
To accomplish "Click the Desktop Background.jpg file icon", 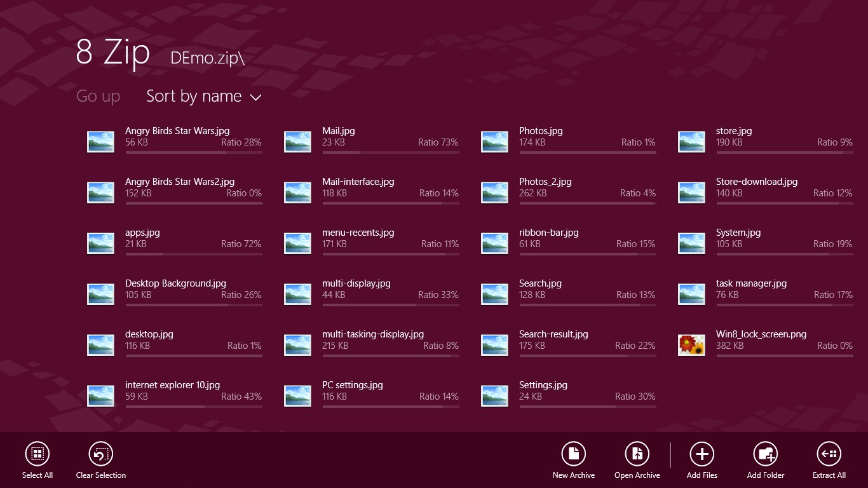I will click(100, 294).
